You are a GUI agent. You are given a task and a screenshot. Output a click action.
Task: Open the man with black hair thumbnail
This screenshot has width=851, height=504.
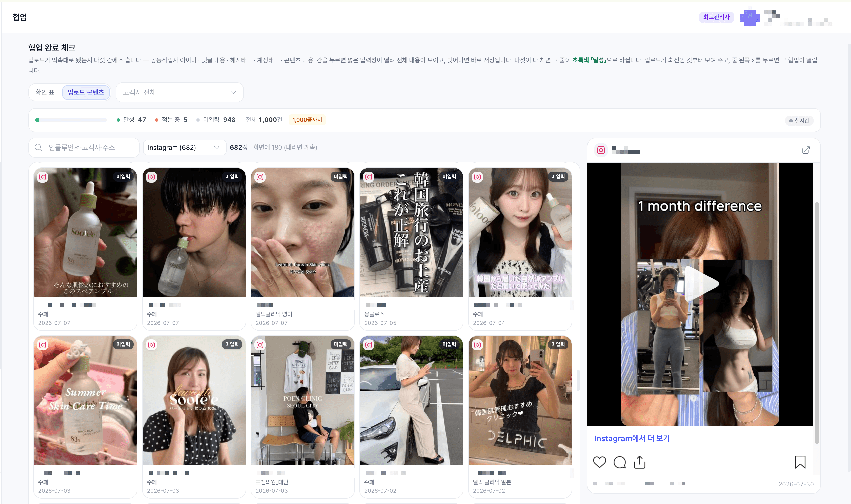tap(194, 233)
